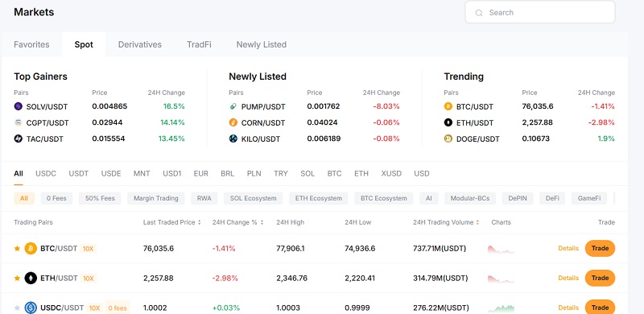The image size is (644, 314).
Task: Apply the RWA filter chip
Action: pyautogui.click(x=204, y=198)
